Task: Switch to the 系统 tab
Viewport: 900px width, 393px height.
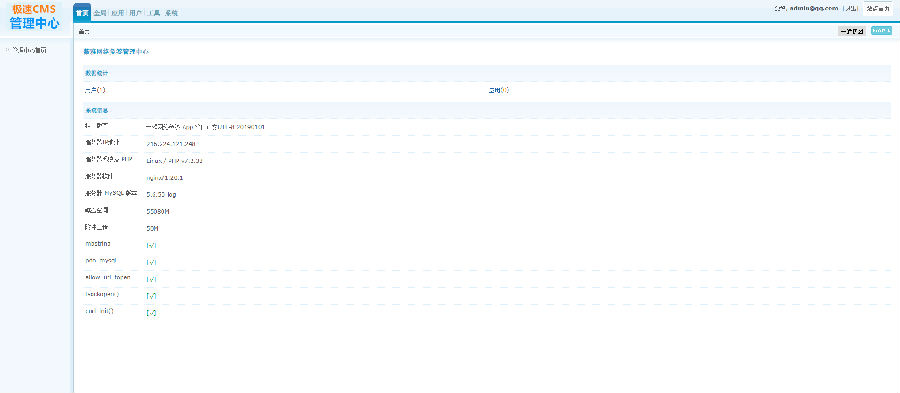Action: click(x=171, y=13)
